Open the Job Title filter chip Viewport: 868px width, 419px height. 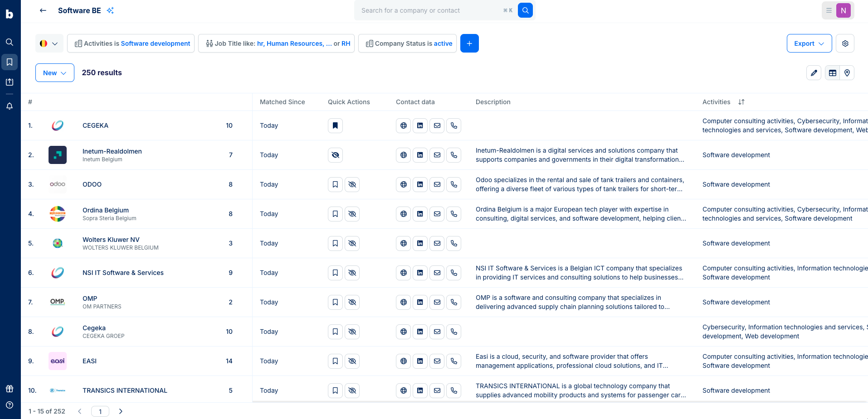[x=276, y=43]
